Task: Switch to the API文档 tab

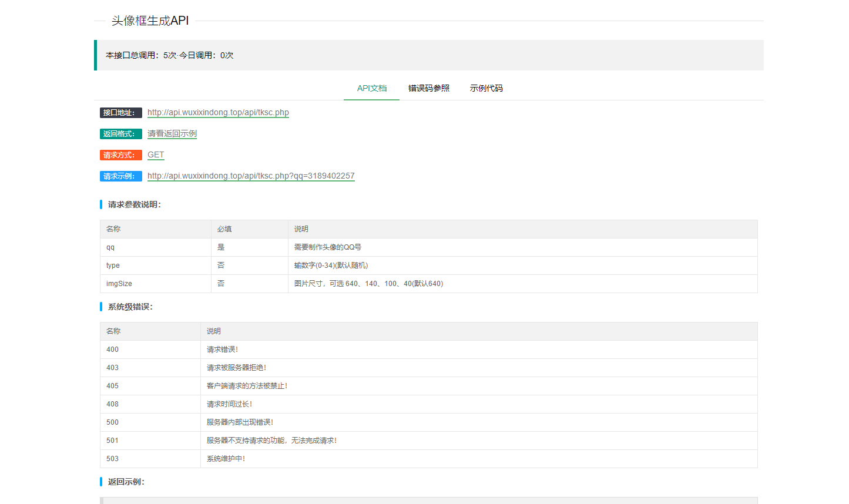Action: tap(371, 88)
